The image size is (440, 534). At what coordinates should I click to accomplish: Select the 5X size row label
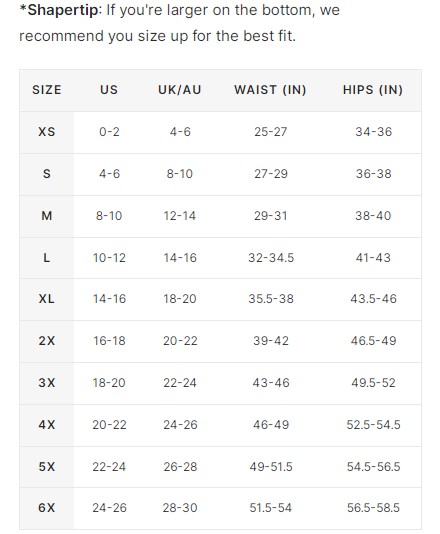(47, 467)
